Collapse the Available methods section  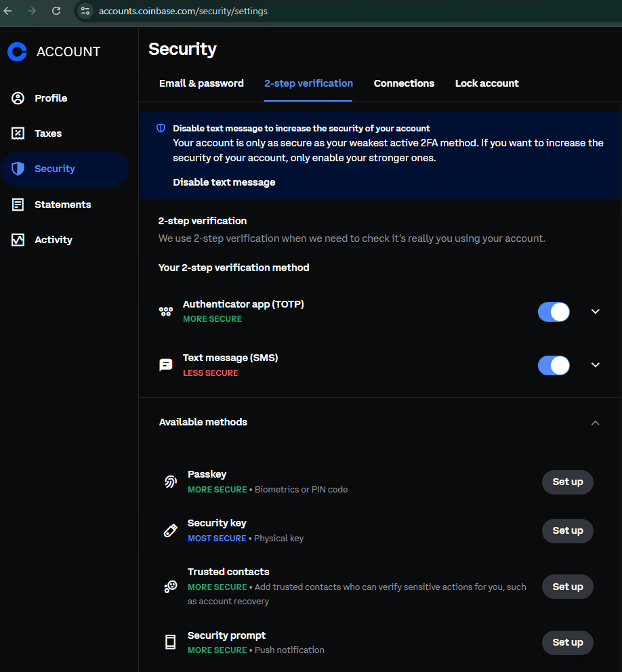pos(595,422)
